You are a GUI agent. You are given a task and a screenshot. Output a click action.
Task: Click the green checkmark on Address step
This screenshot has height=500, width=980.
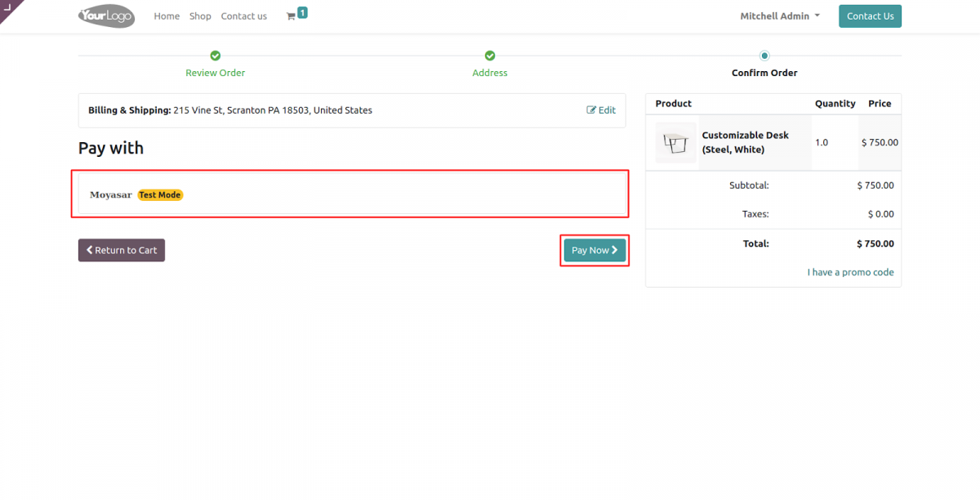coord(490,56)
